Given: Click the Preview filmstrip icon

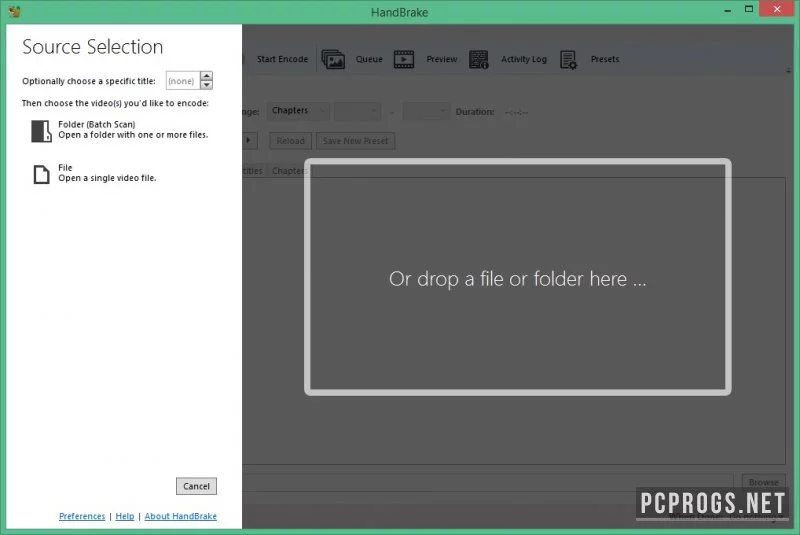Looking at the screenshot, I should pyautogui.click(x=404, y=59).
